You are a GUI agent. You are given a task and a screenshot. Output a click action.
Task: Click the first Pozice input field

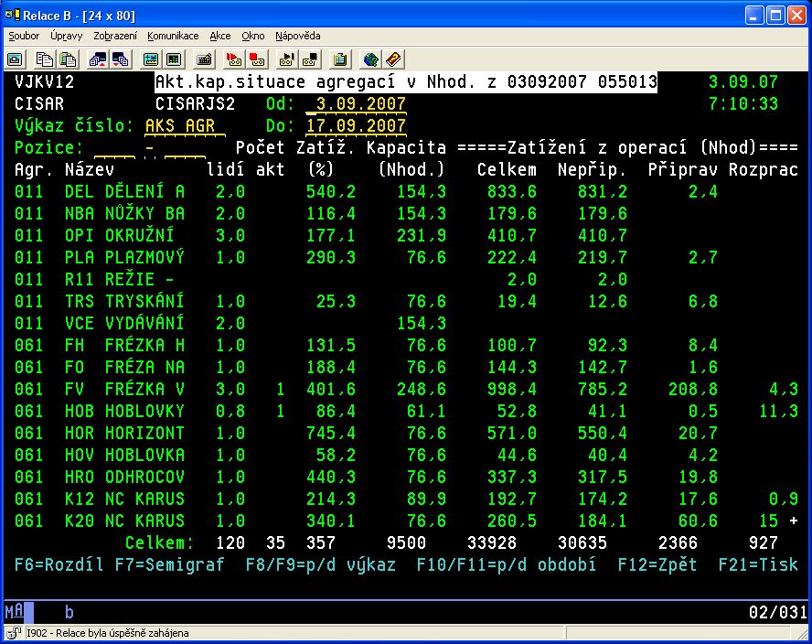pyautogui.click(x=114, y=148)
